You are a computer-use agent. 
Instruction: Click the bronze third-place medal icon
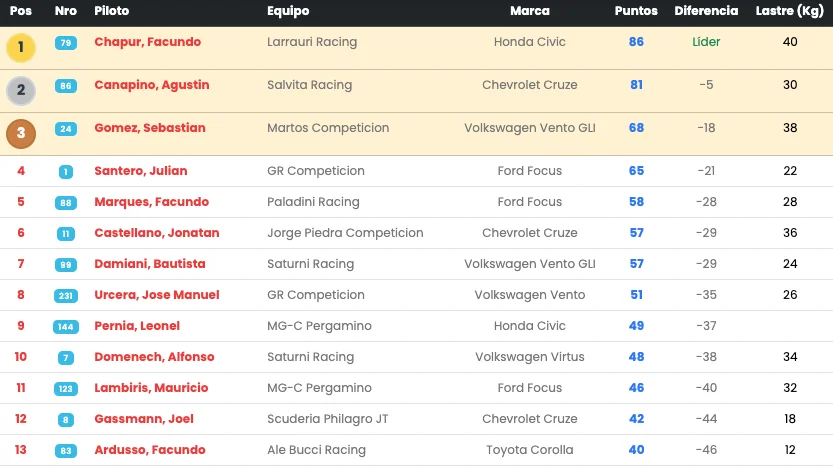[21, 134]
